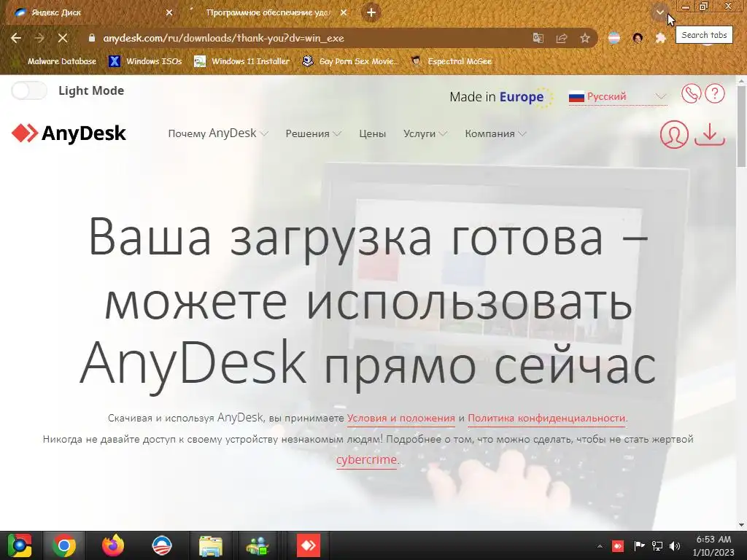Go forward in browser history

pyautogui.click(x=39, y=38)
